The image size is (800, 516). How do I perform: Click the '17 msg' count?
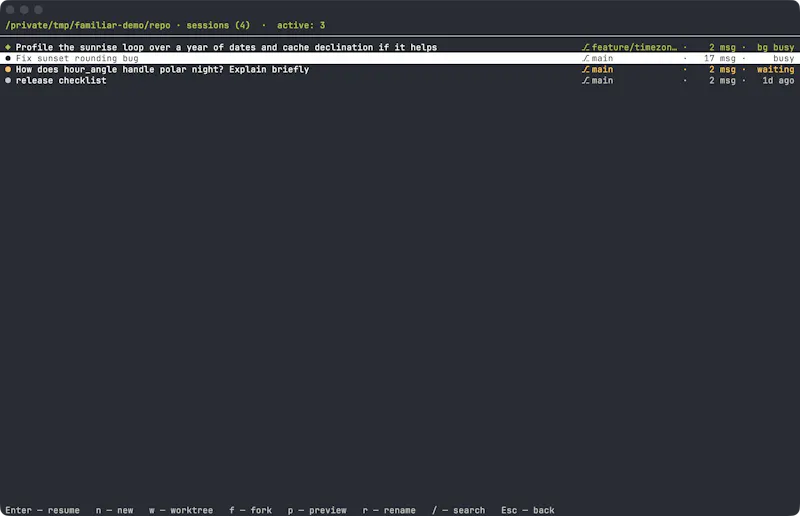tap(720, 58)
